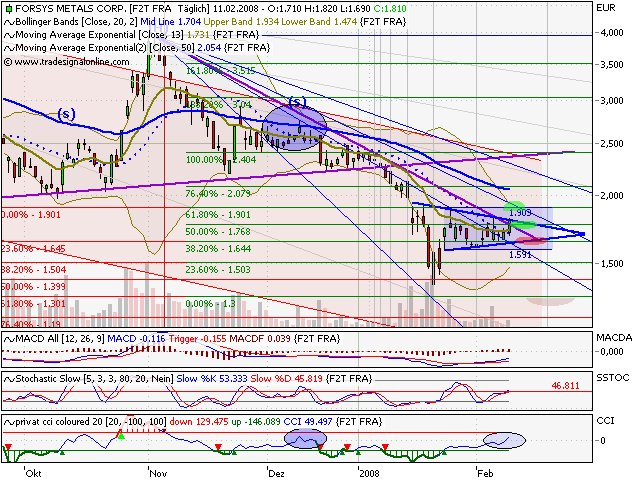Click the Nov label on the time axis
The height and width of the screenshot is (480, 640).
(x=158, y=473)
